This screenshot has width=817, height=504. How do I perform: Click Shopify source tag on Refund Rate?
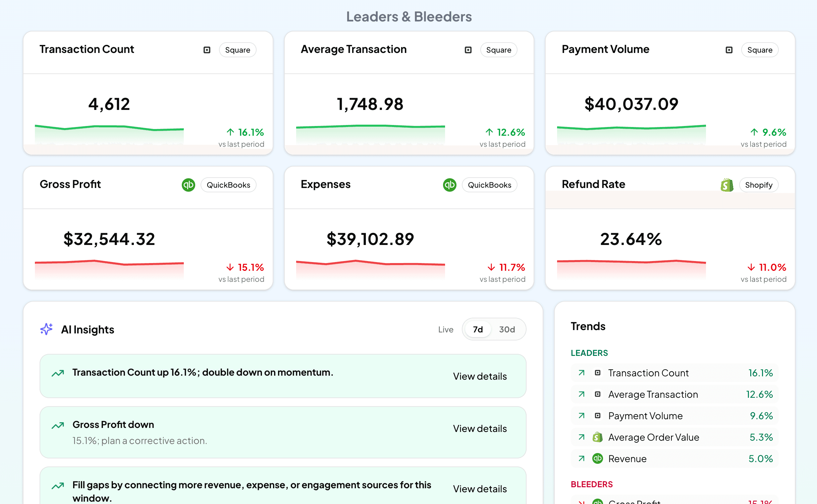tap(758, 185)
